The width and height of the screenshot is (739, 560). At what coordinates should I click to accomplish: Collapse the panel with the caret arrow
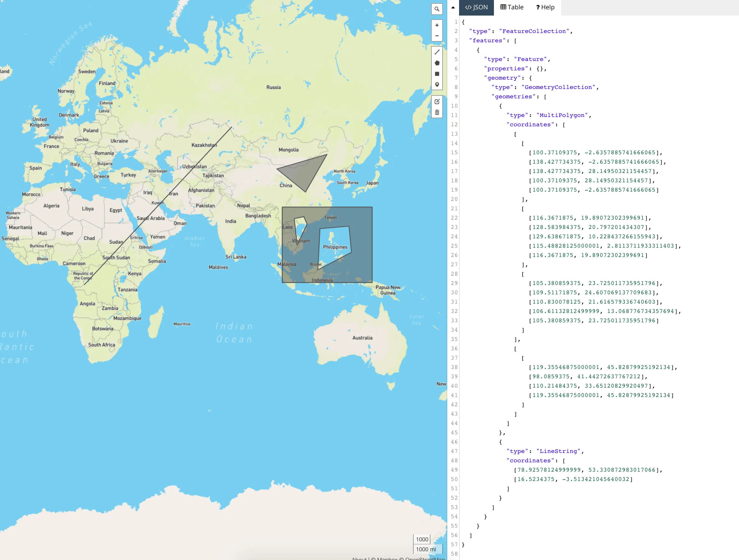point(453,7)
